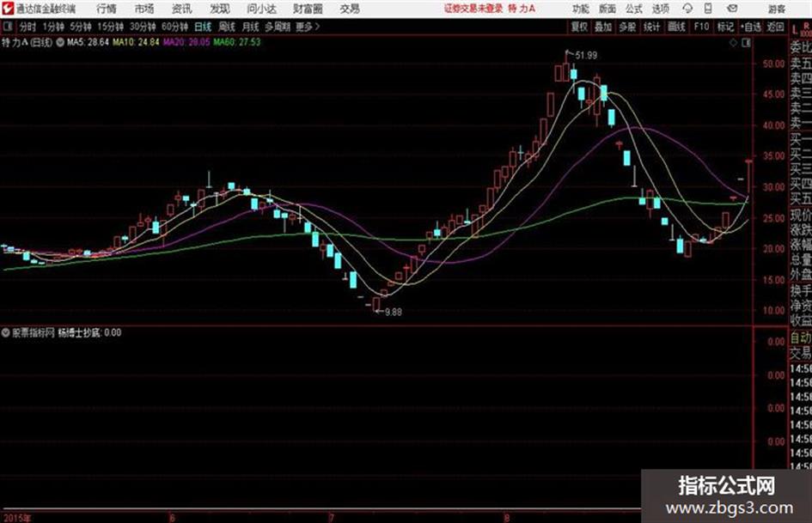
Task: Click the MA5: 28.64 indicator value
Action: (x=88, y=42)
